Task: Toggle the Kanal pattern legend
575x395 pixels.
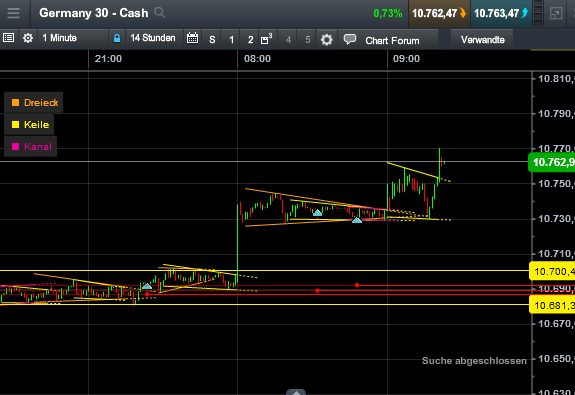Action: click(x=31, y=147)
